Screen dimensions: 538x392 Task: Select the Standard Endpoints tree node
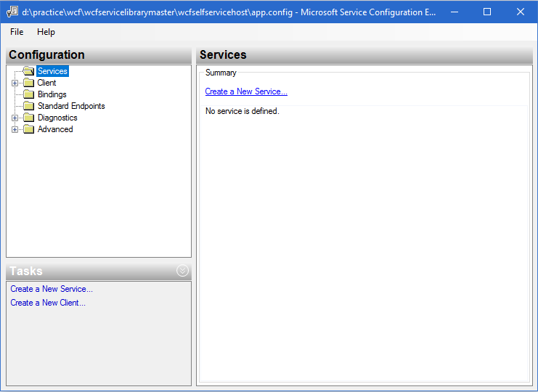click(x=71, y=106)
